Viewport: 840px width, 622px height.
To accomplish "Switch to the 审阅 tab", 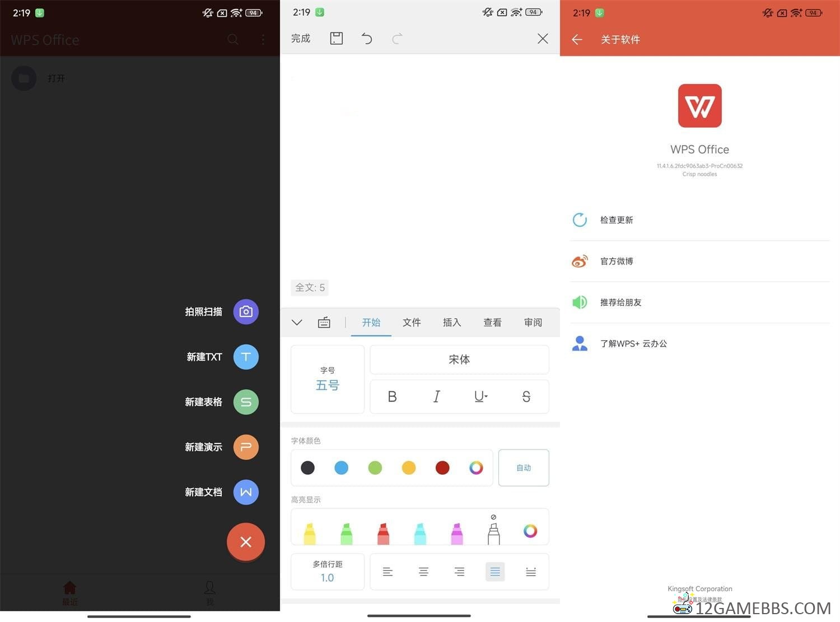I will click(x=533, y=322).
